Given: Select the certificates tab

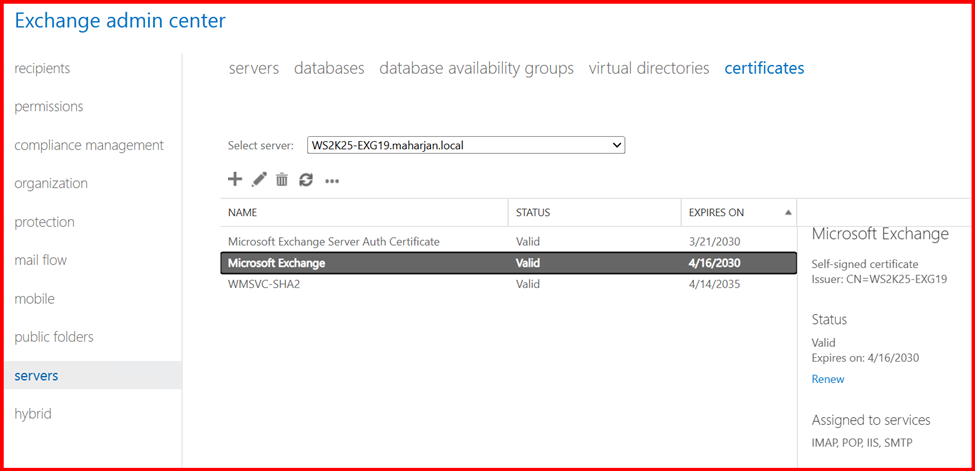Looking at the screenshot, I should tap(764, 68).
